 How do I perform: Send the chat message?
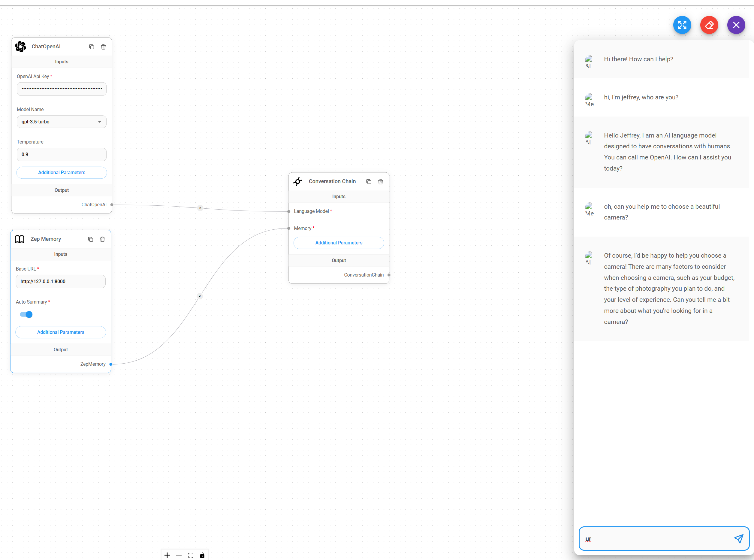click(x=738, y=539)
